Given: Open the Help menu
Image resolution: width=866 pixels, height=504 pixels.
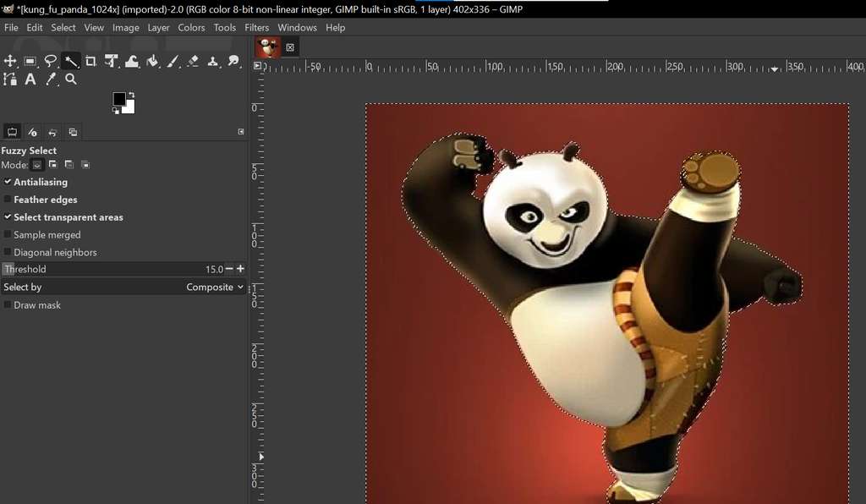Looking at the screenshot, I should (335, 28).
